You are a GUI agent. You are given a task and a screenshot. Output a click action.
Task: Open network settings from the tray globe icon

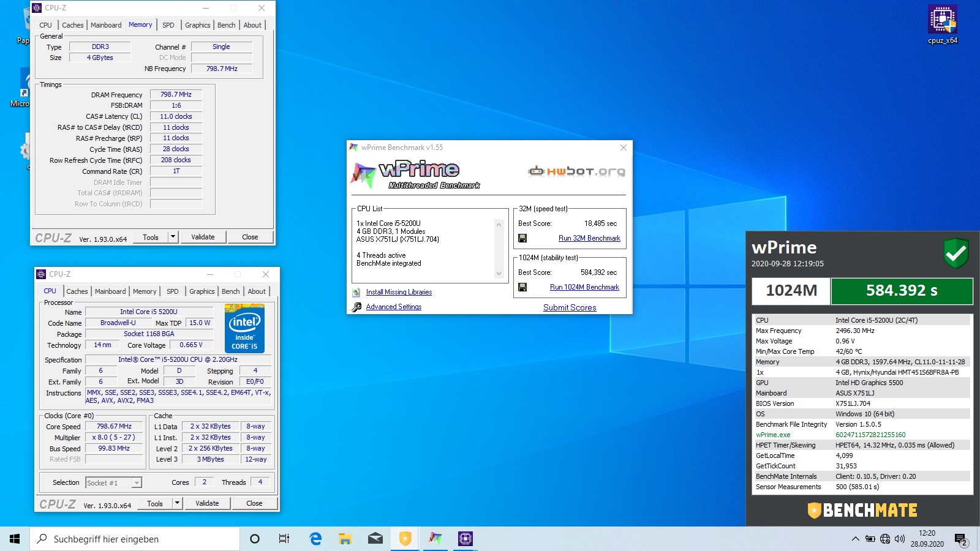coord(885,539)
